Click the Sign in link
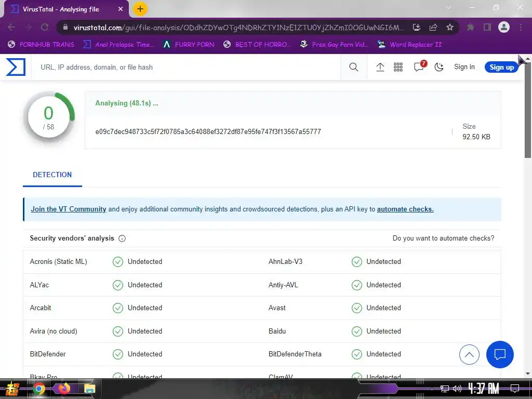Image resolution: width=532 pixels, height=399 pixels. [464, 67]
